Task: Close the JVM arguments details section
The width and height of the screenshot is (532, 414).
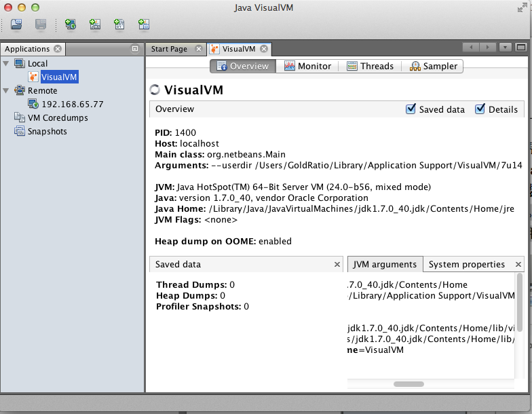Action: 518,265
